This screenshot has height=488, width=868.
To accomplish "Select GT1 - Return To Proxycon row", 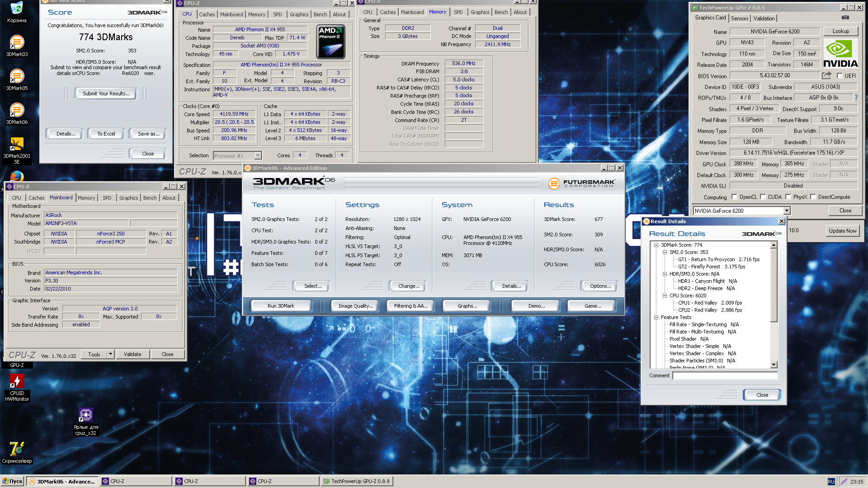I will (x=719, y=259).
